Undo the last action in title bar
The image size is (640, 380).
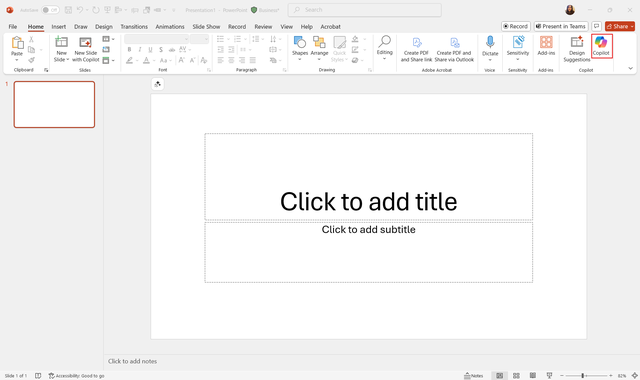(x=80, y=10)
